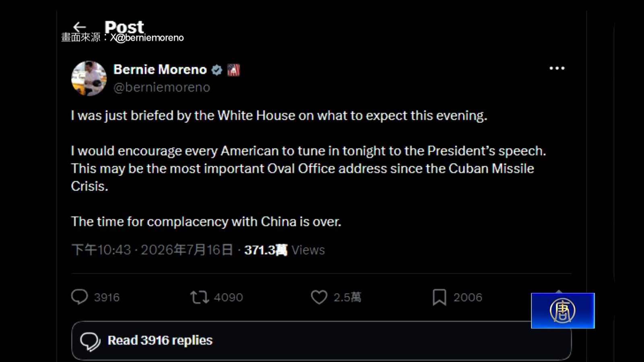Image resolution: width=644 pixels, height=362 pixels.
Task: Click the flag affiliation badge beside name
Action: click(x=233, y=70)
